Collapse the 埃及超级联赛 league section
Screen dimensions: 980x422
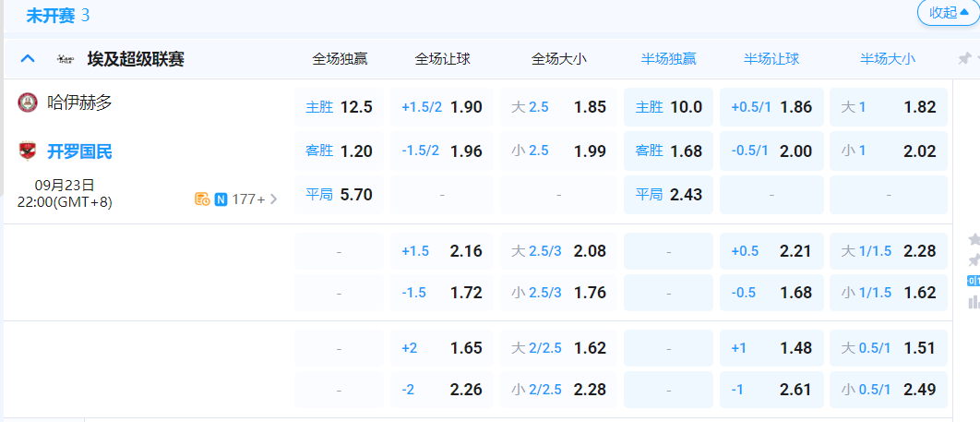(x=28, y=59)
